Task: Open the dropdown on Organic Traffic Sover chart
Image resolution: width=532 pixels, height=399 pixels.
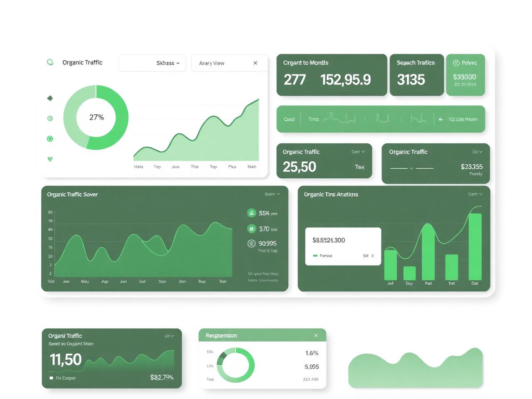Action: coord(272,194)
